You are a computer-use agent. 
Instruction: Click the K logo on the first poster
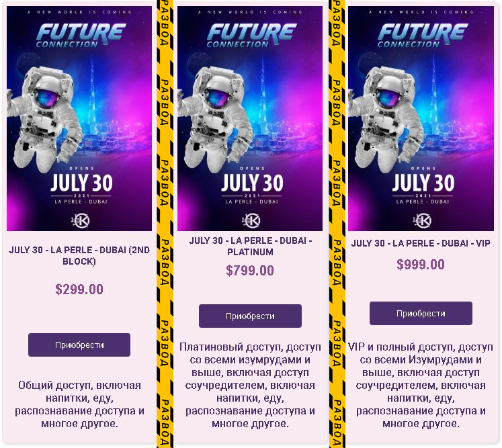(80, 220)
